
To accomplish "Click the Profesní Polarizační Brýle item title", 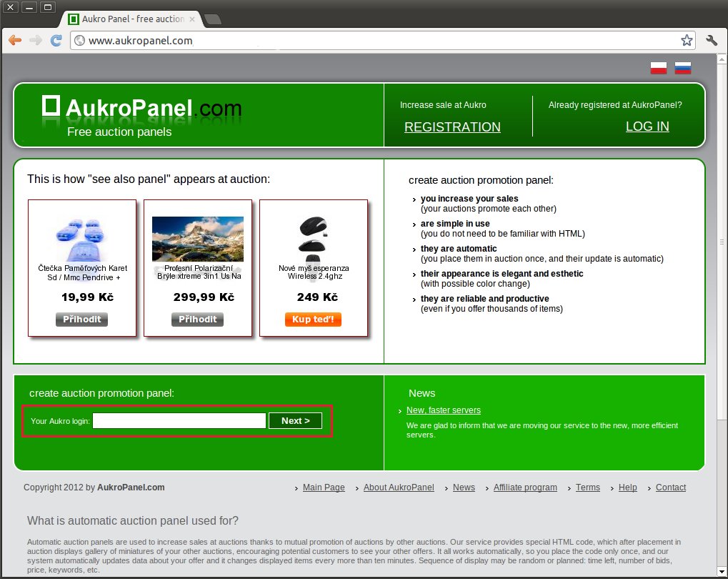I will click(199, 272).
